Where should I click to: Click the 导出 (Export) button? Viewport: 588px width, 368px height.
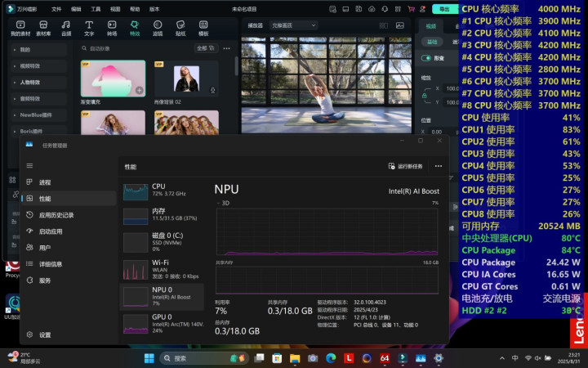[x=444, y=9]
